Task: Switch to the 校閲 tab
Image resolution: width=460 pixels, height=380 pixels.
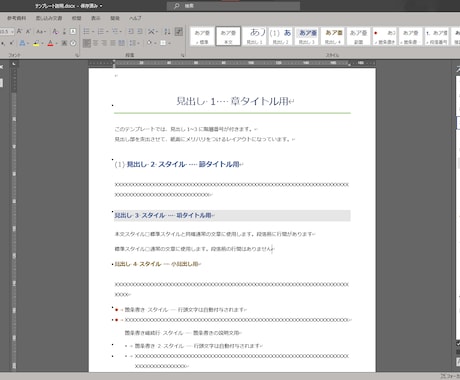Action: coord(77,18)
